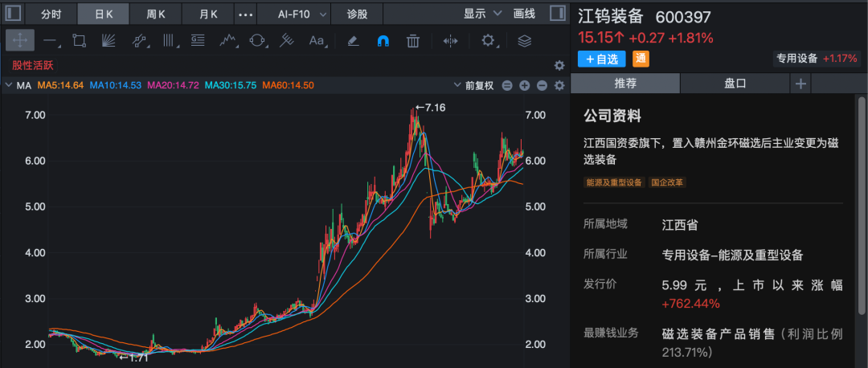The width and height of the screenshot is (868, 368).
Task: Toggle the magnet snap mode
Action: 383,40
